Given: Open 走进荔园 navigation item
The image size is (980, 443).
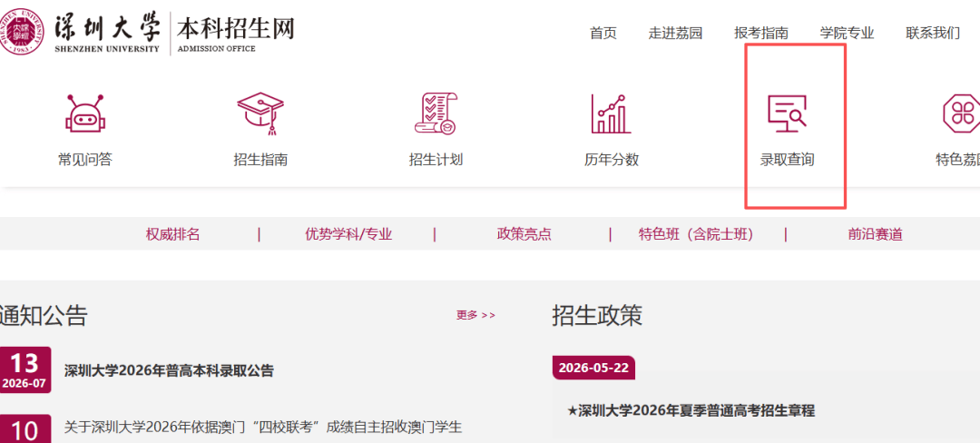Looking at the screenshot, I should click(675, 33).
